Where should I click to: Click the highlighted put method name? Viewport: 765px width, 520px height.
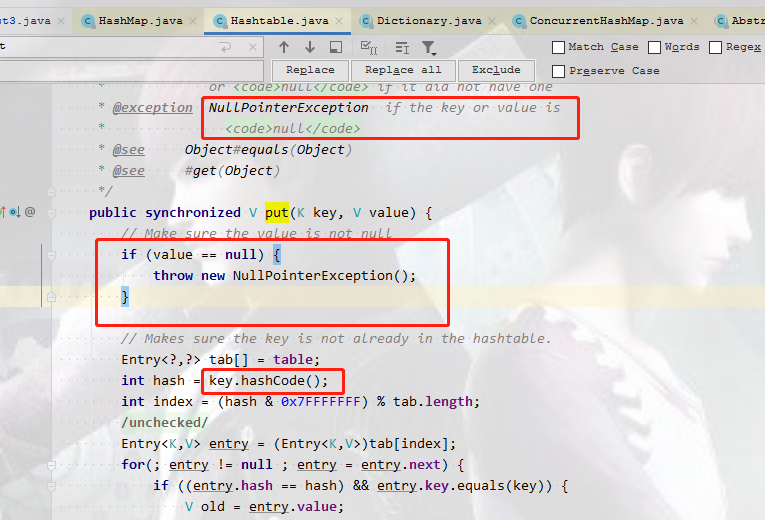click(x=277, y=213)
